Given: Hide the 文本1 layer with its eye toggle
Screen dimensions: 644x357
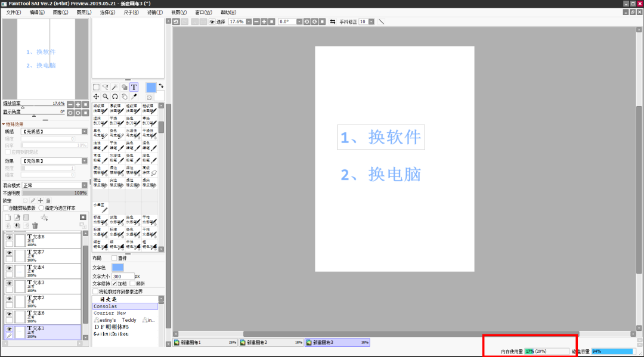Looking at the screenshot, I should coord(9,329).
